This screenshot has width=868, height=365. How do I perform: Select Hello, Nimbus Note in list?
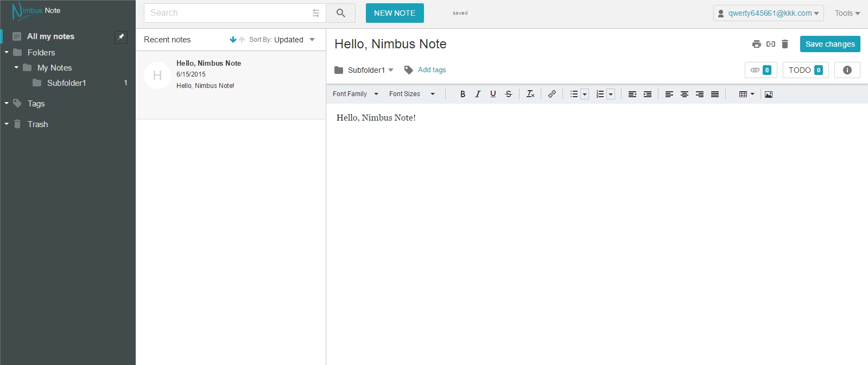pos(231,85)
